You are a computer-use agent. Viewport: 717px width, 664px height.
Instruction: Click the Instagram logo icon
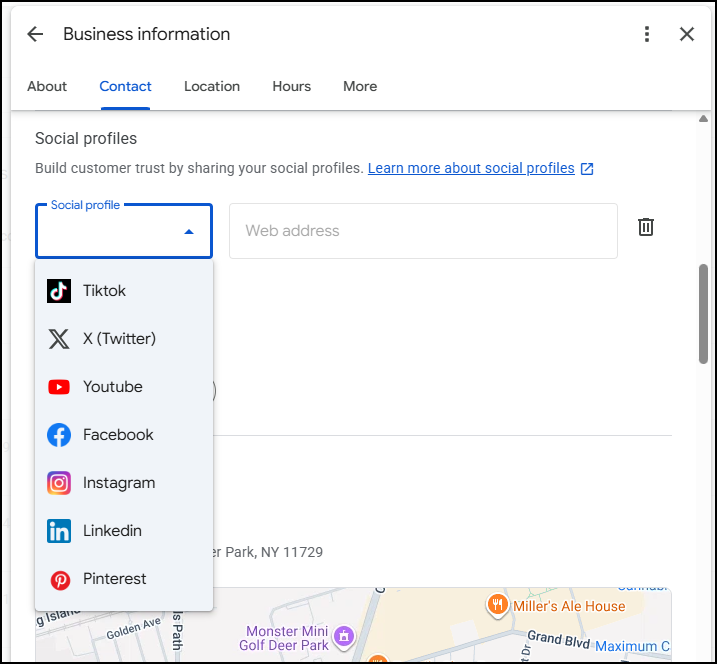[x=59, y=483]
